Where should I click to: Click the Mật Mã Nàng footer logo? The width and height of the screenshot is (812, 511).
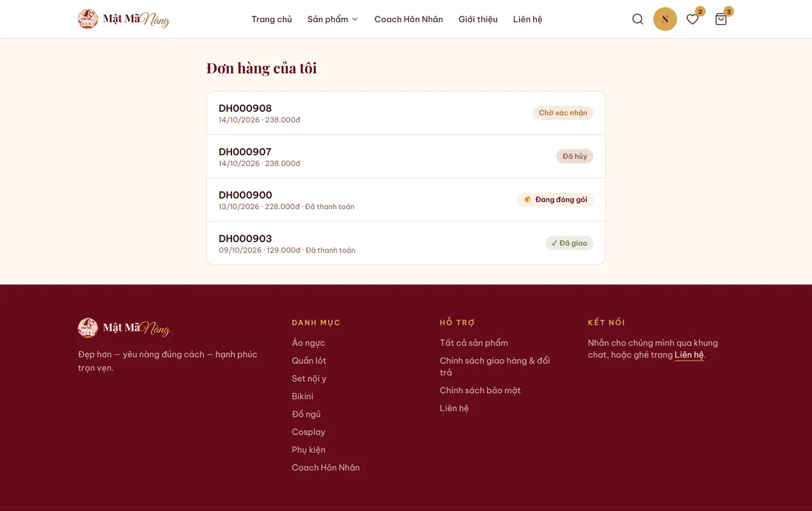coord(124,328)
